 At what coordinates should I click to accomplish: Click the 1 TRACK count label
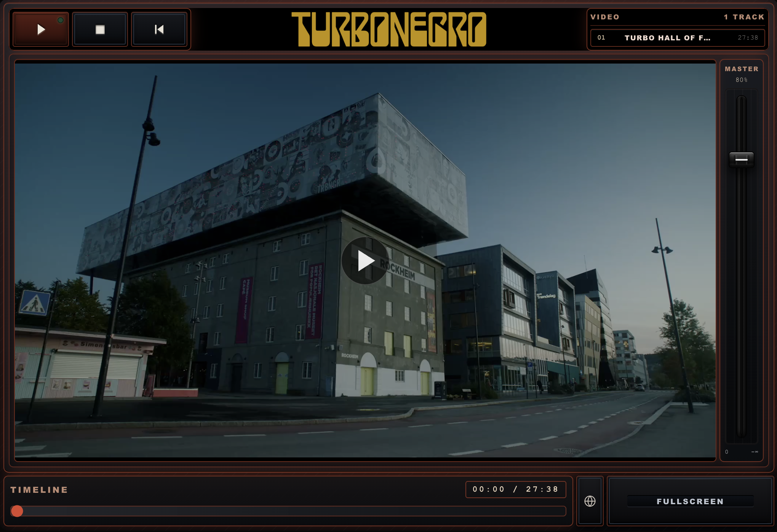744,17
